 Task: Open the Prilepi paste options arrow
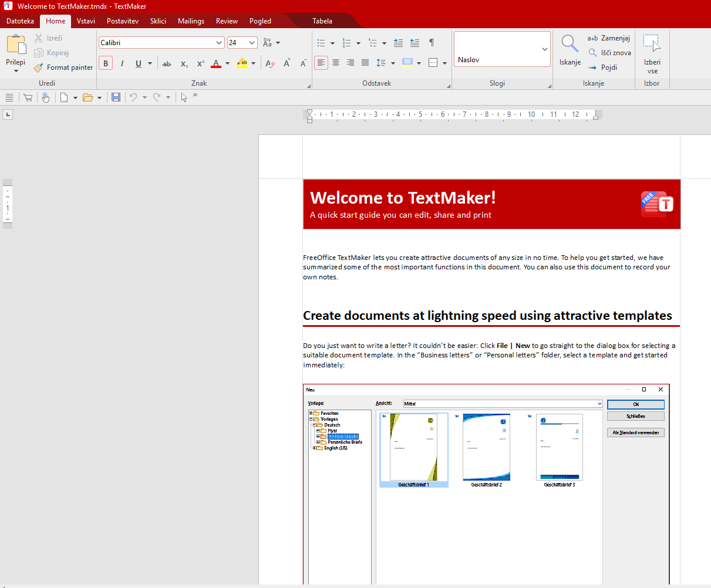pyautogui.click(x=16, y=71)
